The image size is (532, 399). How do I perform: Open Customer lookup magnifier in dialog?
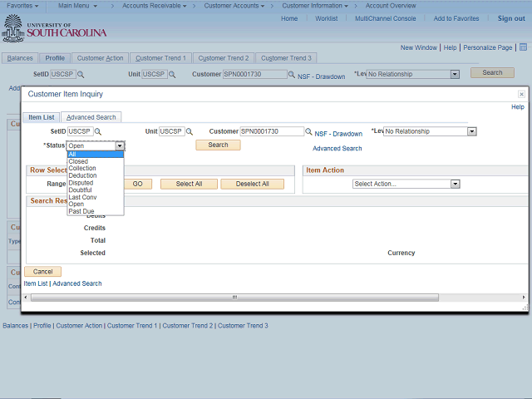[308, 131]
